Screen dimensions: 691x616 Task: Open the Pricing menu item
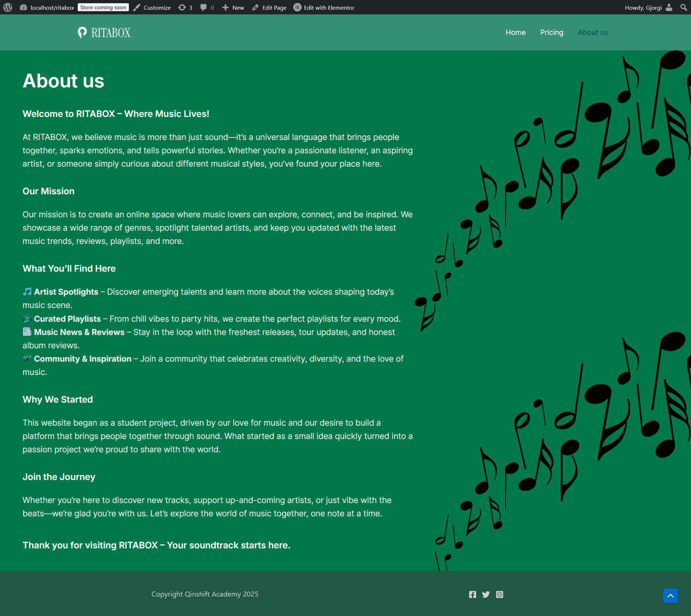point(551,32)
